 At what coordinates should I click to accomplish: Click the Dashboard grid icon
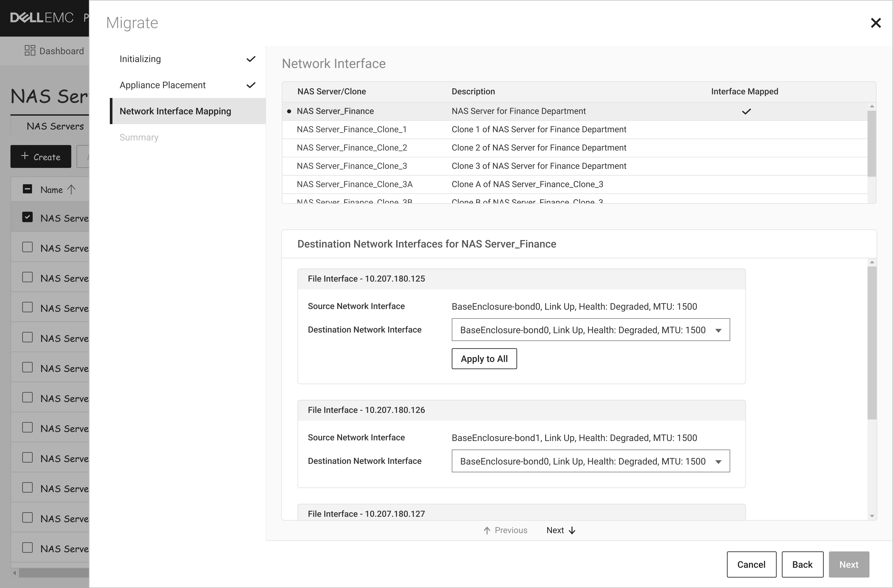tap(30, 51)
